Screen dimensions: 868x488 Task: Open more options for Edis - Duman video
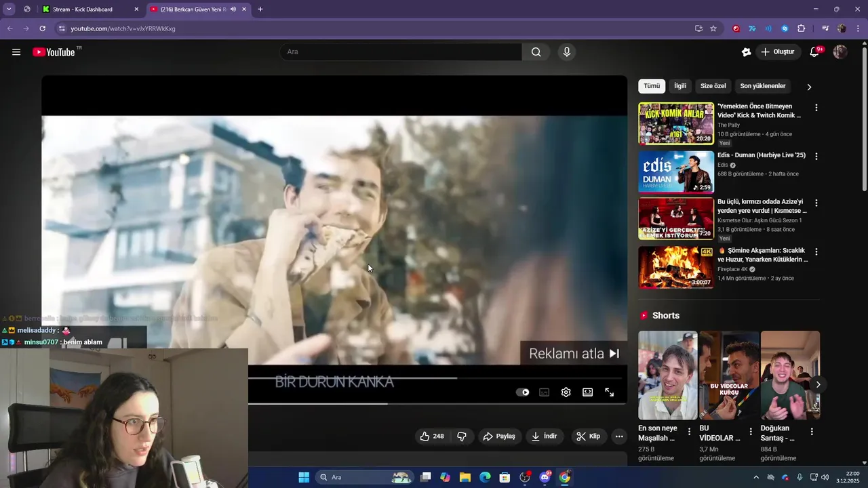pos(816,157)
